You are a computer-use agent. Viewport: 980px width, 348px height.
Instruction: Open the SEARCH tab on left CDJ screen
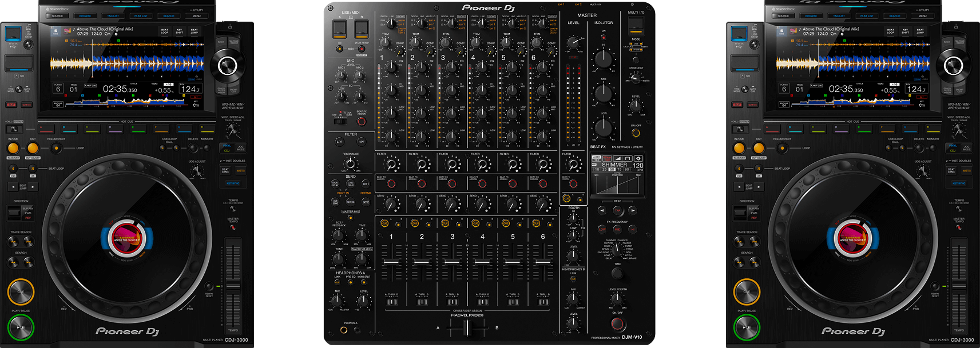pyautogui.click(x=169, y=16)
